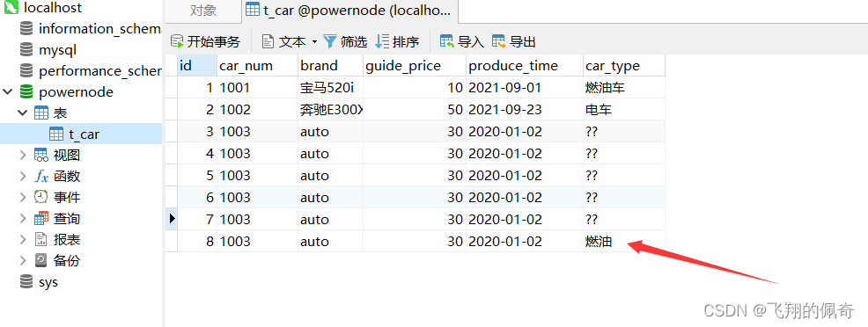Click the 查询 queries icon
Screen dimensions: 868x327
point(41,218)
